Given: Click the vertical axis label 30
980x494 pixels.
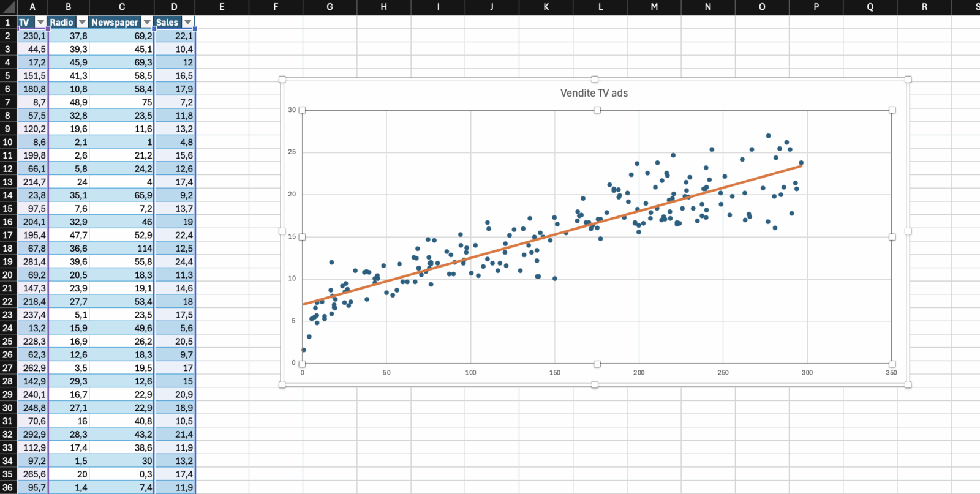Looking at the screenshot, I should click(292, 110).
